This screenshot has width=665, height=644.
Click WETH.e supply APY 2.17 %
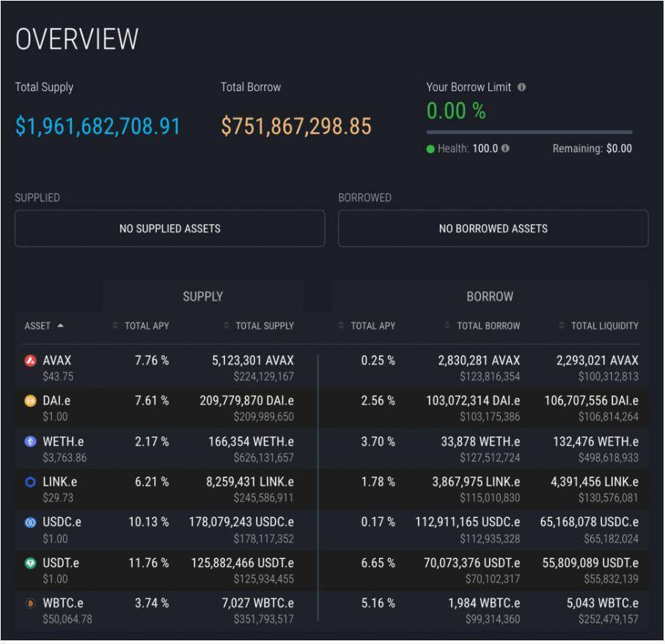(152, 442)
